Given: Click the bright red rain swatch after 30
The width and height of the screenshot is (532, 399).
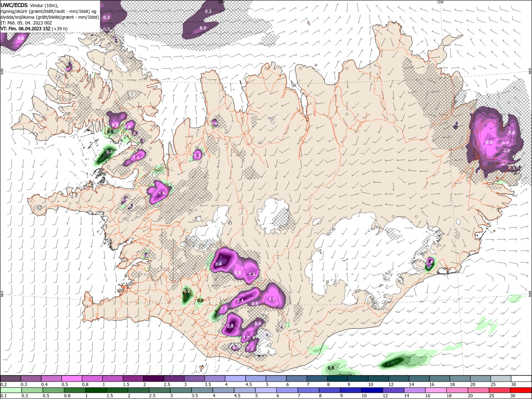Looking at the screenshot, I should tap(521, 390).
